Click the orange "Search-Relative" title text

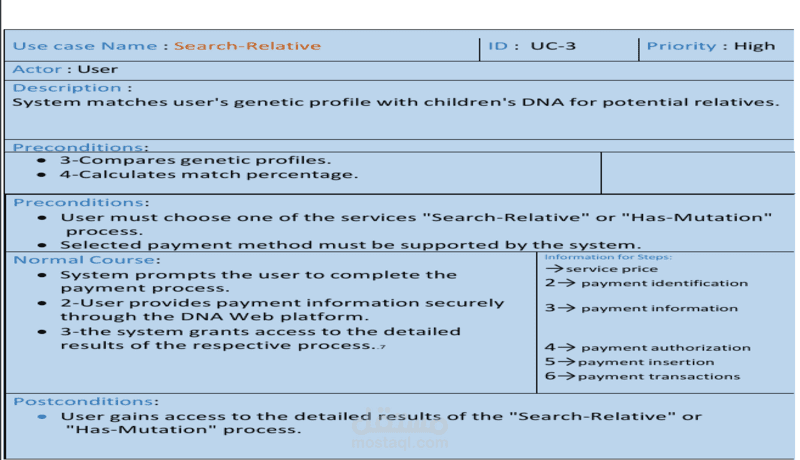(247, 46)
